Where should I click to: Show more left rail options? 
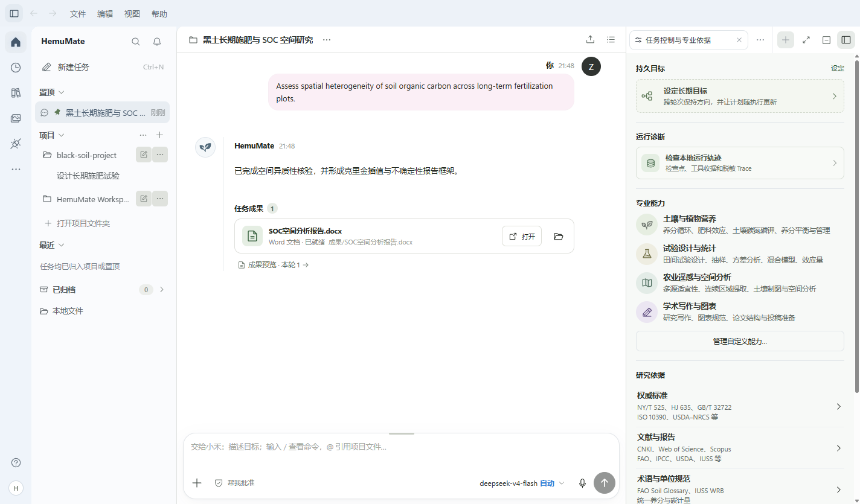(16, 169)
